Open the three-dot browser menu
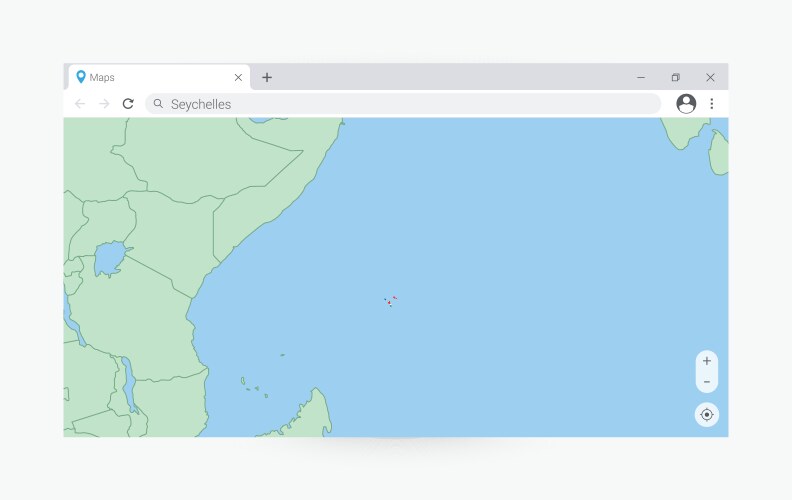Screen dimensions: 792x500 pos(712,104)
